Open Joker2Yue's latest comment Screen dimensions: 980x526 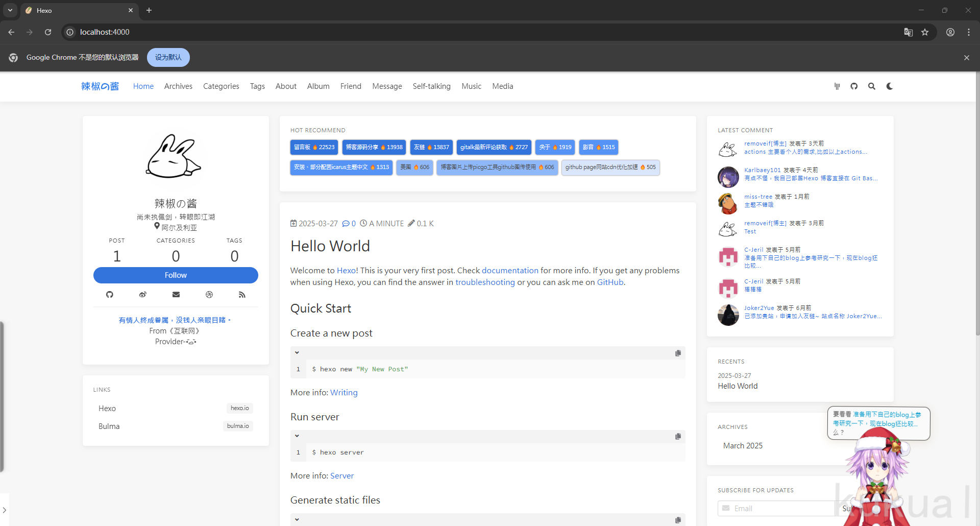[x=813, y=317]
